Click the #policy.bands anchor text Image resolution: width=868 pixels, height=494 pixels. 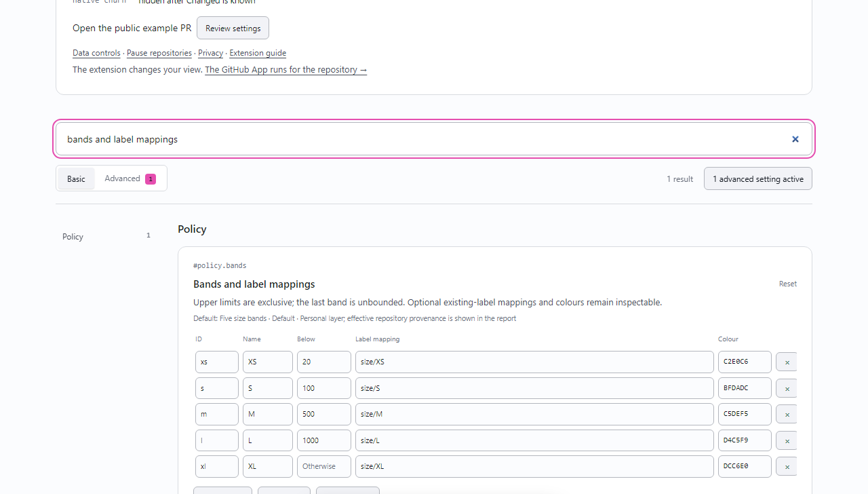pyautogui.click(x=220, y=265)
